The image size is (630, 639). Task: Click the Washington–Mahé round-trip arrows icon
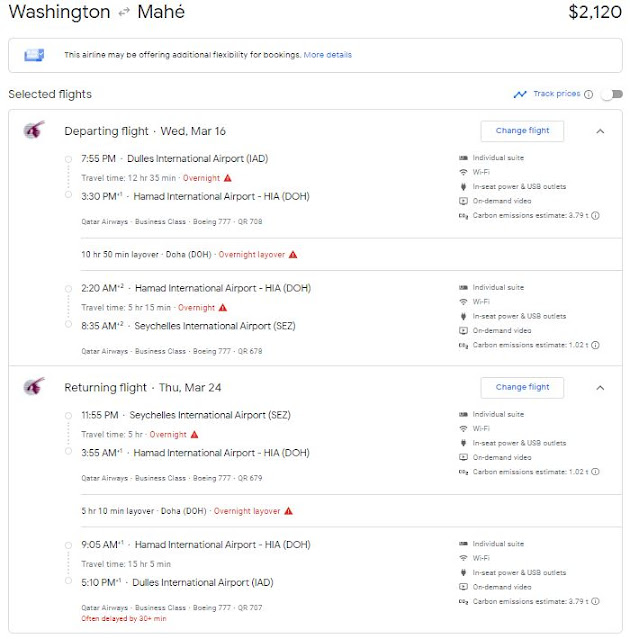click(x=123, y=13)
